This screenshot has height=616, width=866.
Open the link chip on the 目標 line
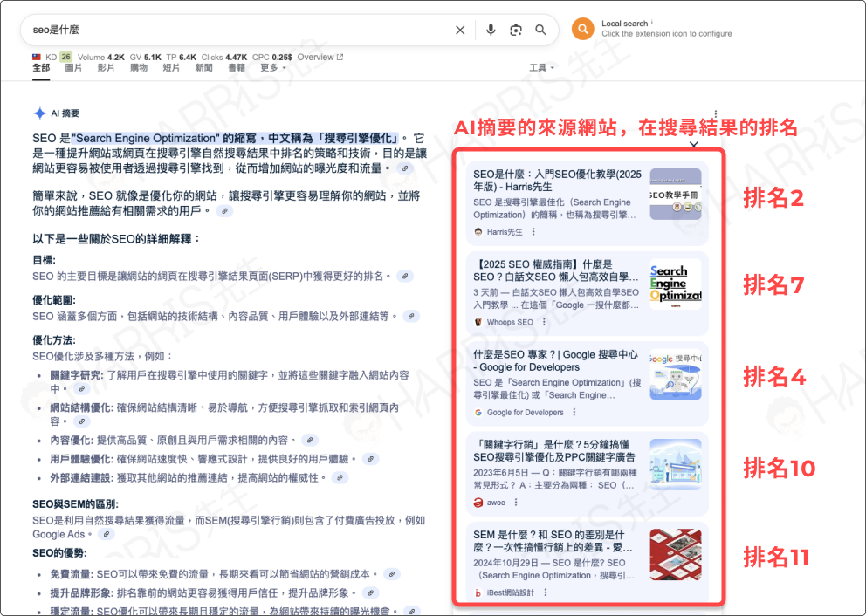click(405, 276)
